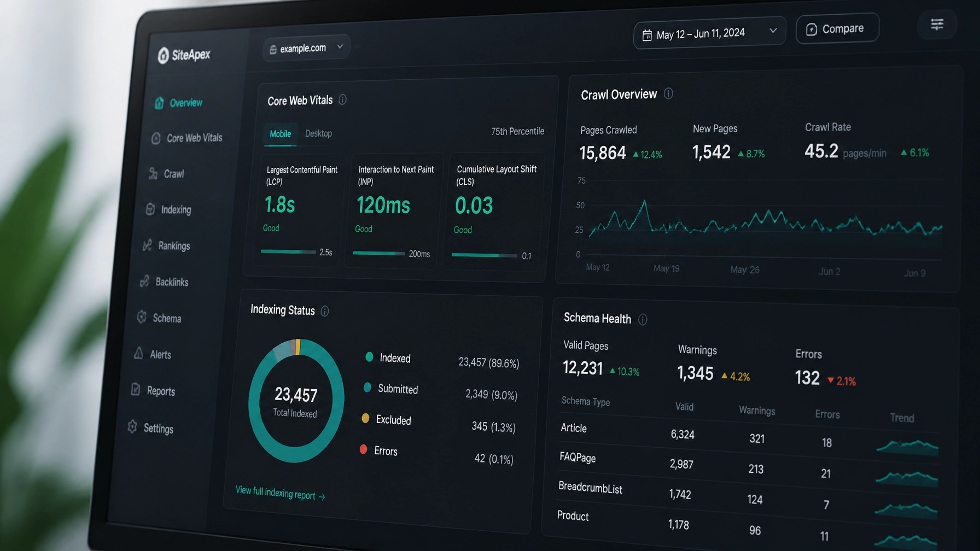
Task: Show info for Indexing Status
Action: pos(325,311)
